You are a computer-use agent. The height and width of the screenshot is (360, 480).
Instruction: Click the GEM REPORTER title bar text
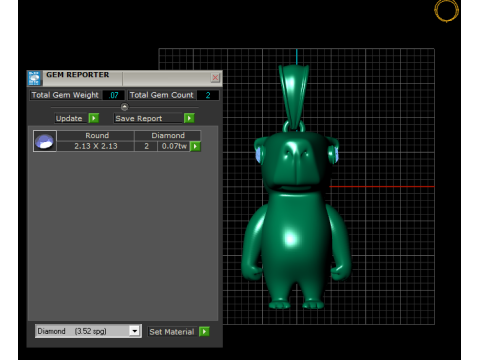click(78, 75)
